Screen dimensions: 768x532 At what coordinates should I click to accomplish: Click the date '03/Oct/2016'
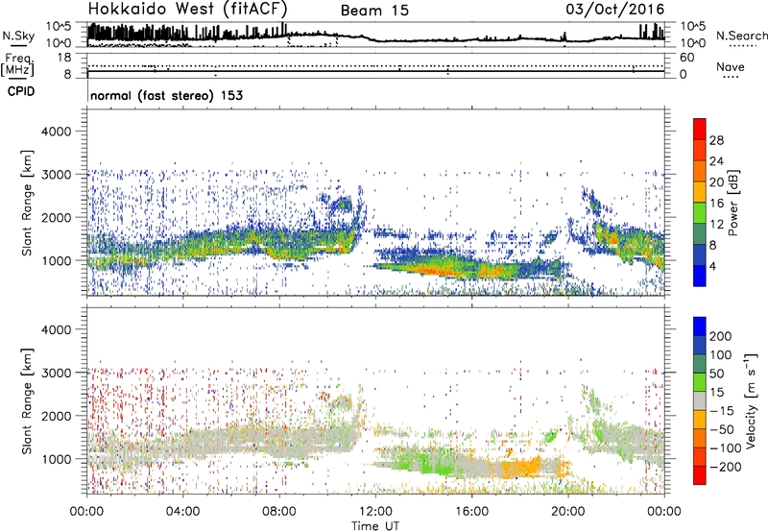[x=614, y=10]
